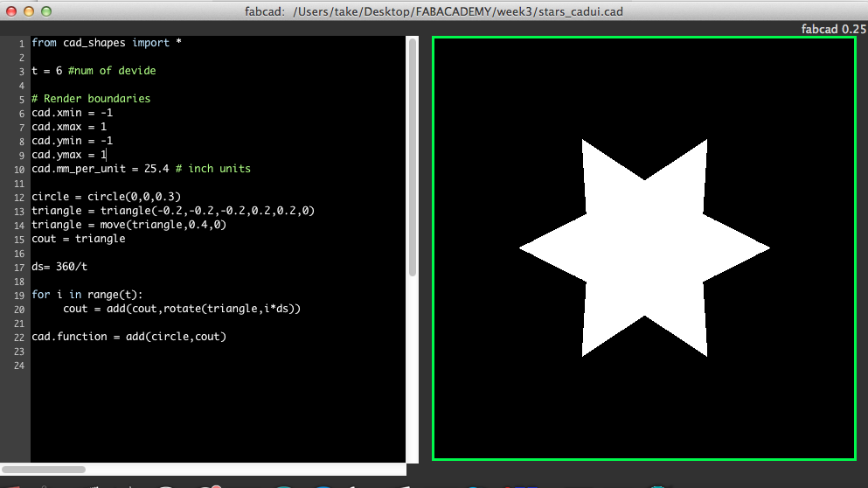This screenshot has height=488, width=868.
Task: Click the line 'cad.xmin = -1'
Action: pos(72,113)
